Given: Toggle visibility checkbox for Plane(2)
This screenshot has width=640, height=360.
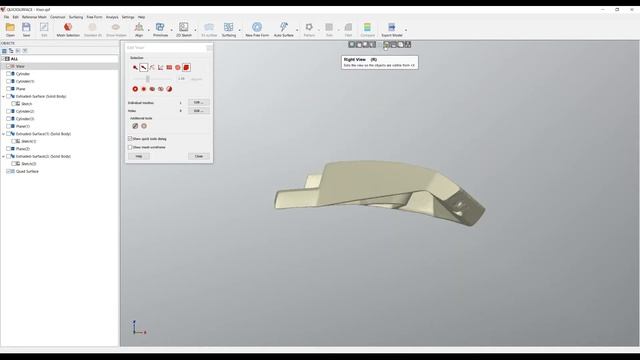Looking at the screenshot, I should (x=8, y=149).
